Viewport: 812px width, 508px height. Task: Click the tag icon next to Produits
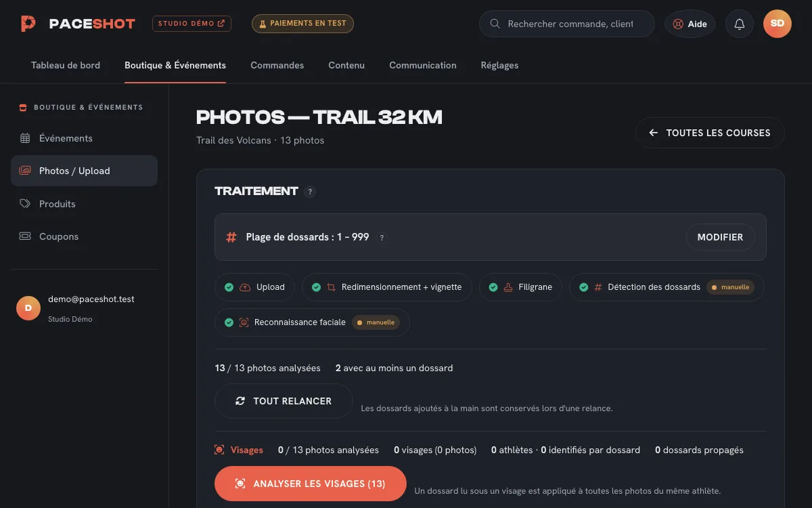(25, 203)
